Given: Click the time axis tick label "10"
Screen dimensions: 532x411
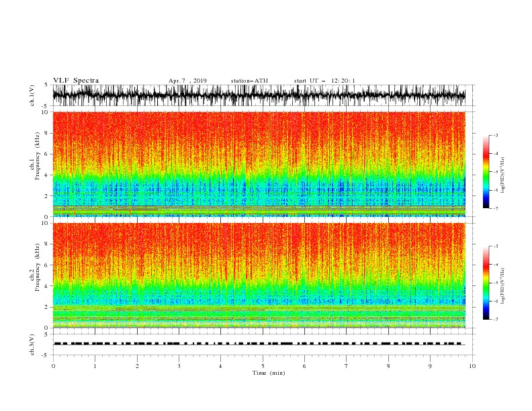Looking at the screenshot, I should click(x=472, y=366).
